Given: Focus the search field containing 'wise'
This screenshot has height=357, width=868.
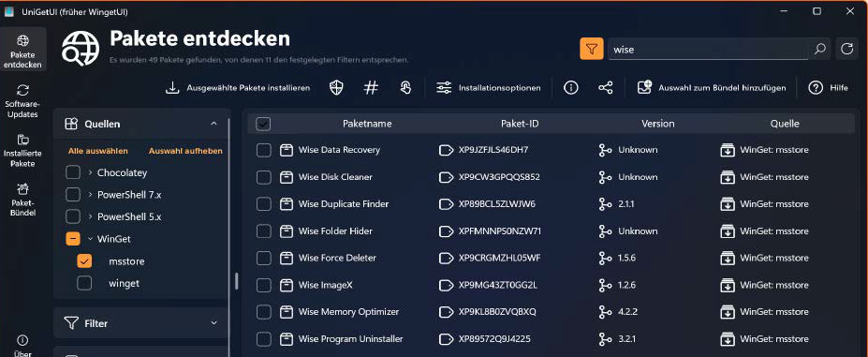Looking at the screenshot, I should click(x=707, y=50).
